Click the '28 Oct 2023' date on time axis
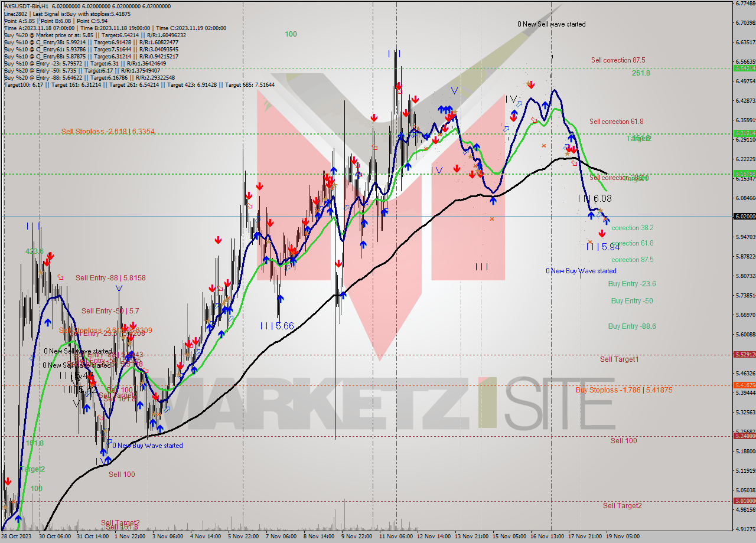756x543 pixels. point(16,537)
